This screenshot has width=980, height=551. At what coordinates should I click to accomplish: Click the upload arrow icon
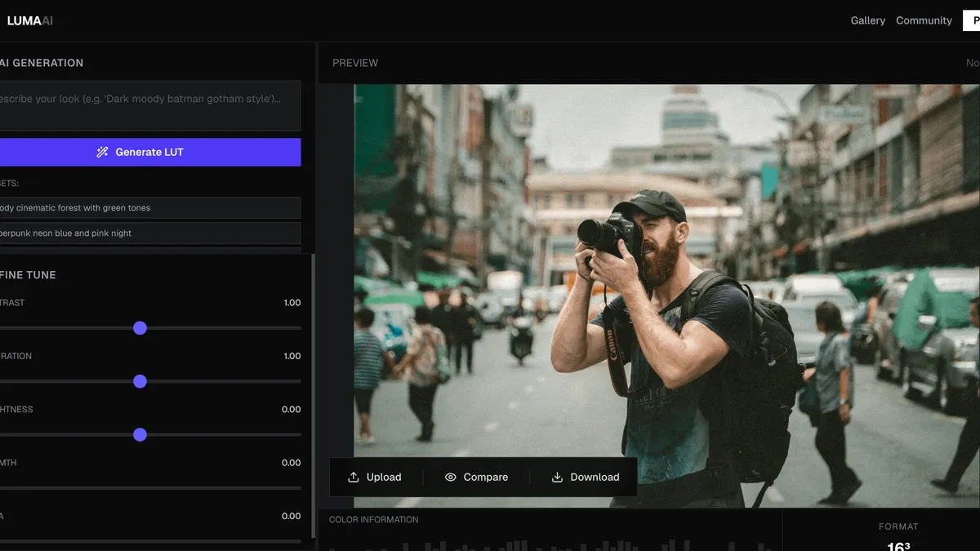(354, 477)
